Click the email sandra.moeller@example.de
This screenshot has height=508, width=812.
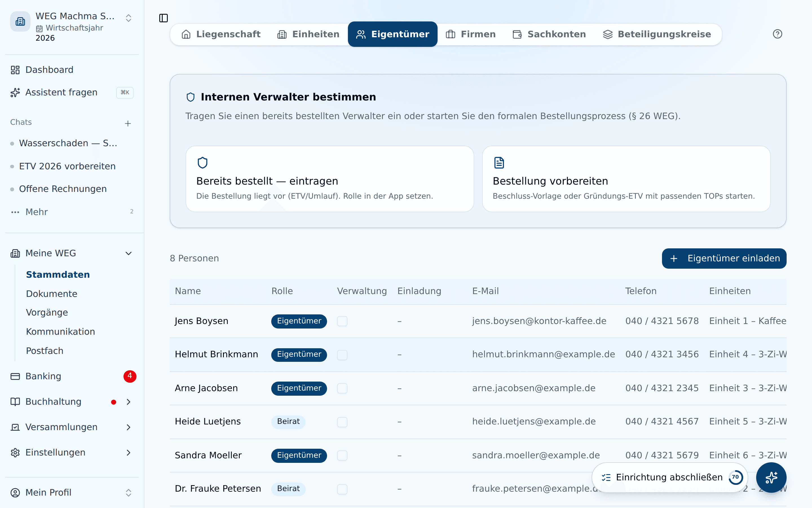(536, 456)
